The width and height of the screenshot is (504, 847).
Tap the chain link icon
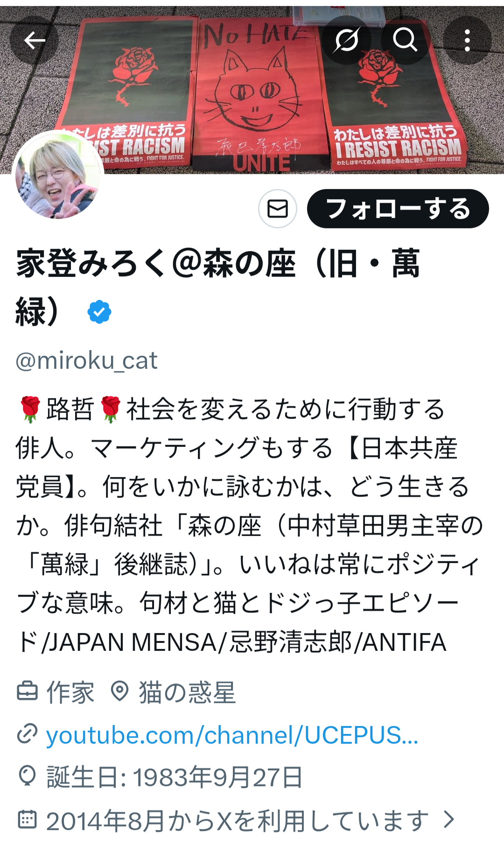(27, 734)
